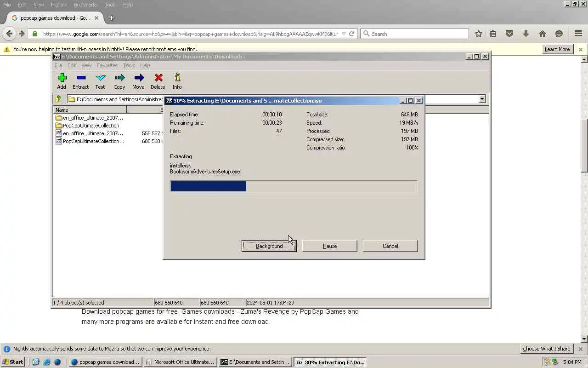Open Firefox Bookmarks menu
Screen dimensions: 588x368
85,5
